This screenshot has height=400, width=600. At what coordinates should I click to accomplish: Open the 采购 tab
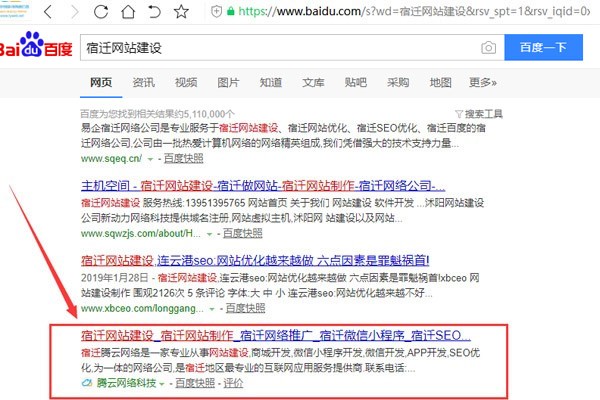(x=398, y=83)
